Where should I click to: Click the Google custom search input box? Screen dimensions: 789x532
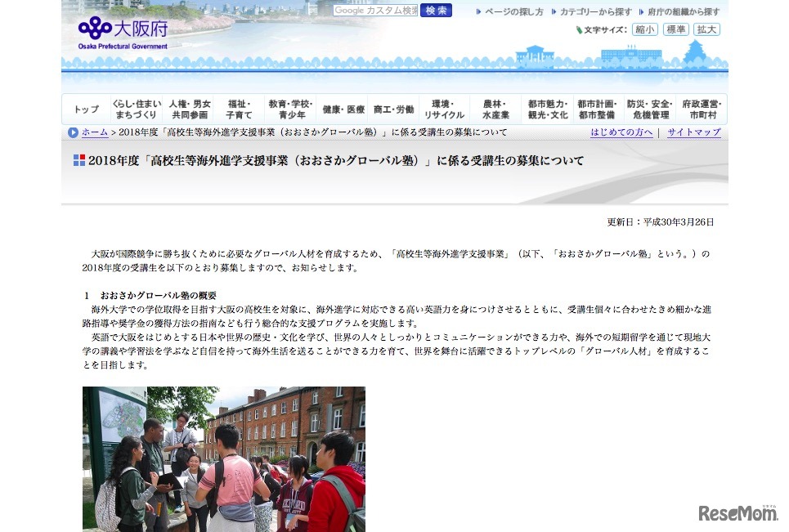(374, 11)
